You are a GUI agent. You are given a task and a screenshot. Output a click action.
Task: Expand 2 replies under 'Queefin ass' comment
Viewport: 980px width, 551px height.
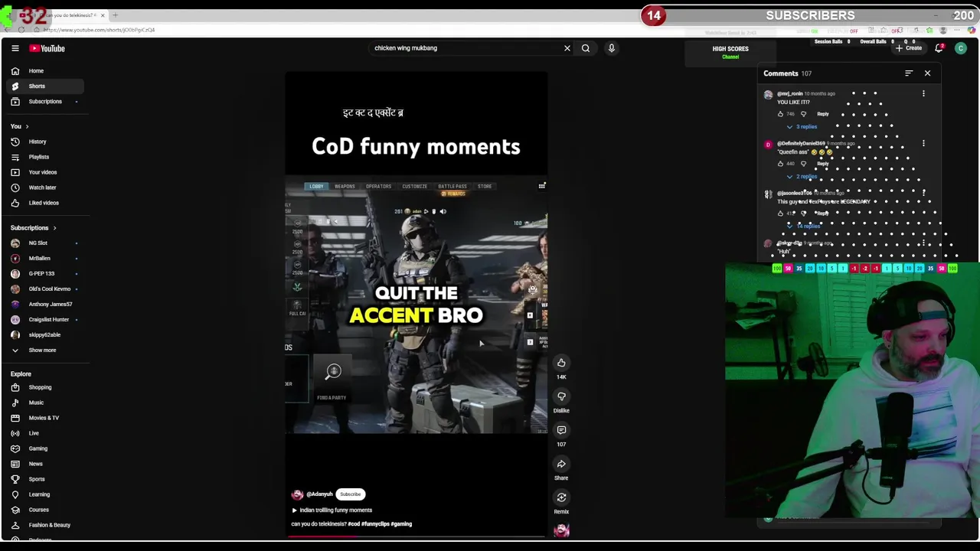[802, 177]
